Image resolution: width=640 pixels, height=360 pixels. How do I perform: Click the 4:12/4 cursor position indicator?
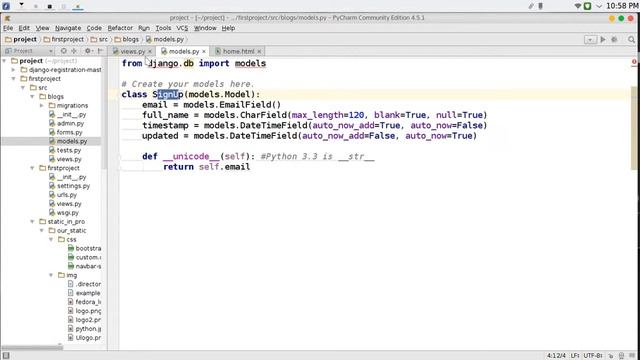556,356
